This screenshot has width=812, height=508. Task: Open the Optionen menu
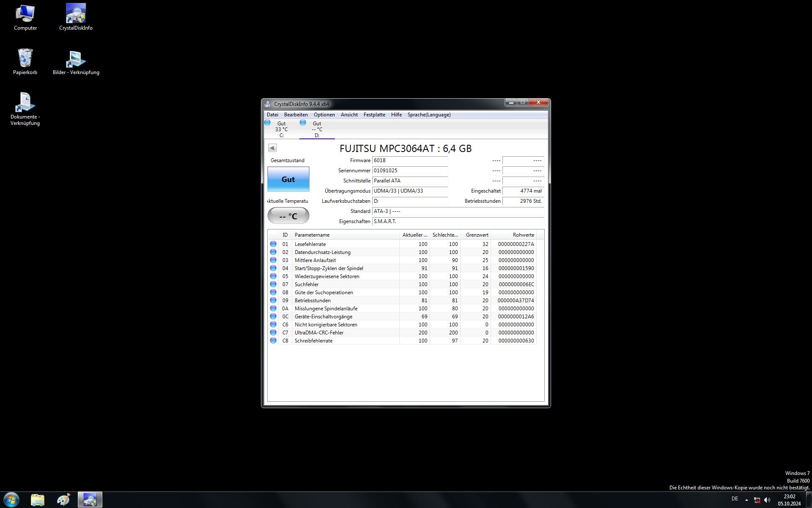(x=324, y=115)
